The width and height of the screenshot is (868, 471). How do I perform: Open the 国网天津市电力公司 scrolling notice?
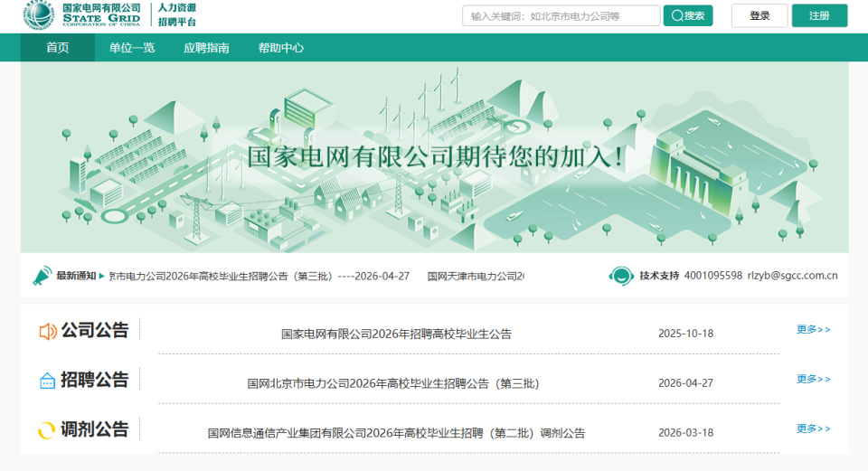(476, 276)
